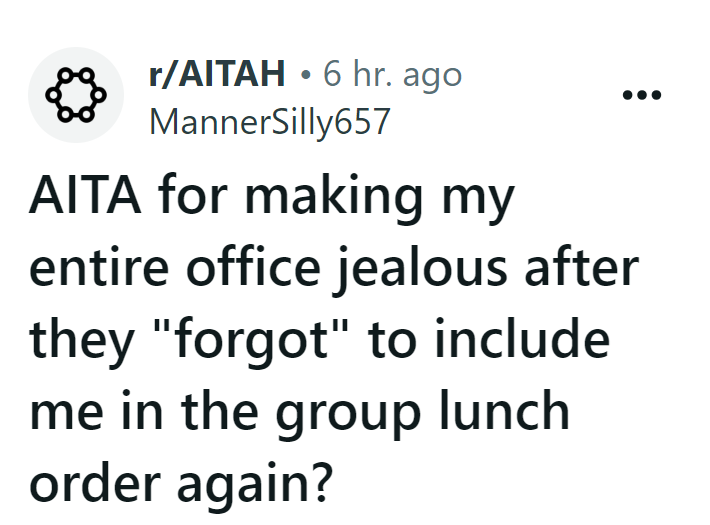This screenshot has height=525, width=710.
Task: Open the three-dot post options menu
Action: point(641,97)
